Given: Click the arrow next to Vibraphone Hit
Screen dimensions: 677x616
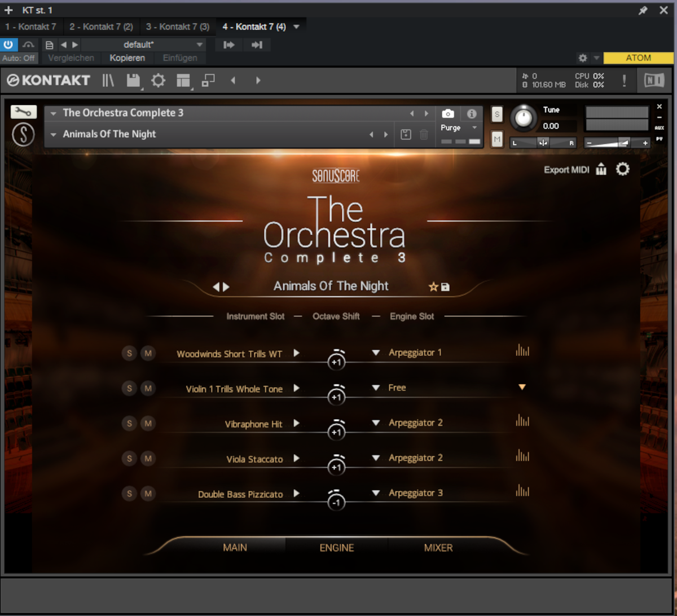Looking at the screenshot, I should [296, 423].
